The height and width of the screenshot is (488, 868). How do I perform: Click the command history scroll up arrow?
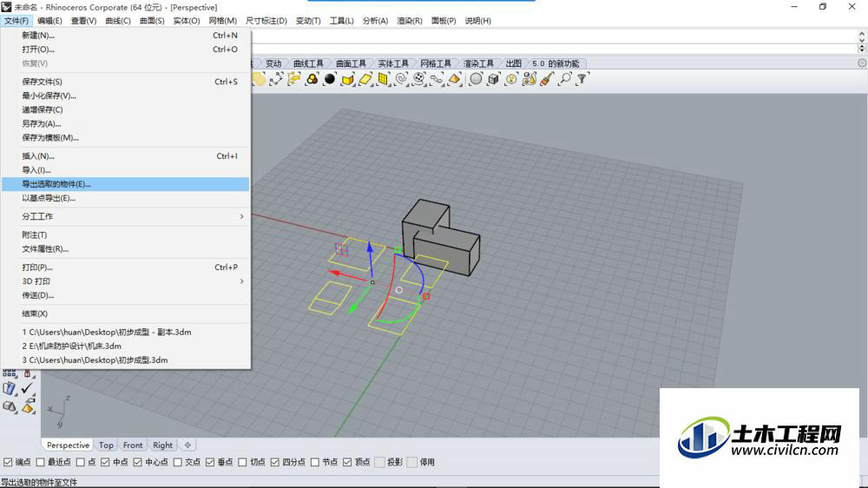pos(862,35)
